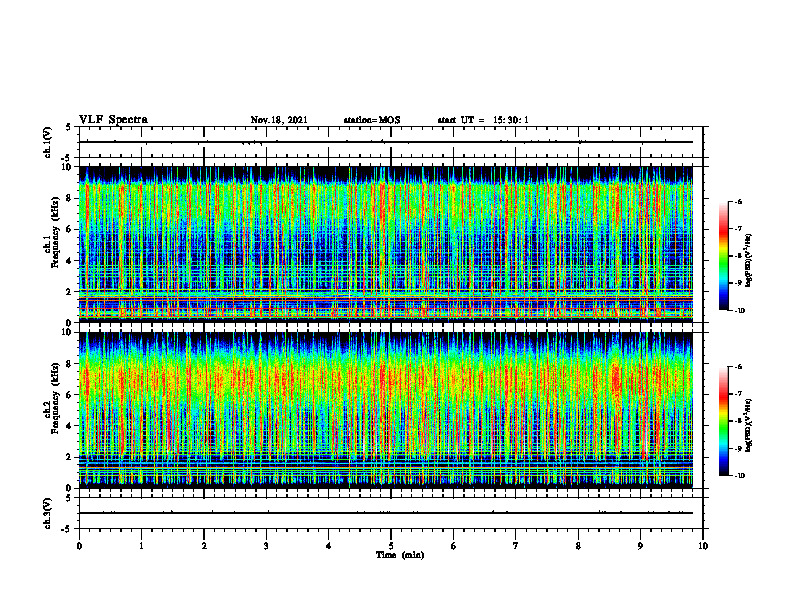Click time axis tick label '3'
792x612 pixels.
(x=266, y=546)
